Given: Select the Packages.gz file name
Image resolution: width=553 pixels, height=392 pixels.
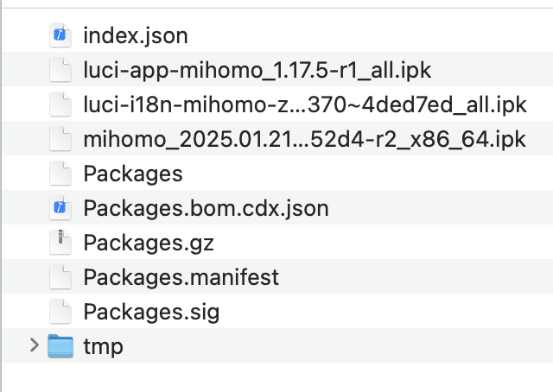Looking at the screenshot, I should [148, 243].
